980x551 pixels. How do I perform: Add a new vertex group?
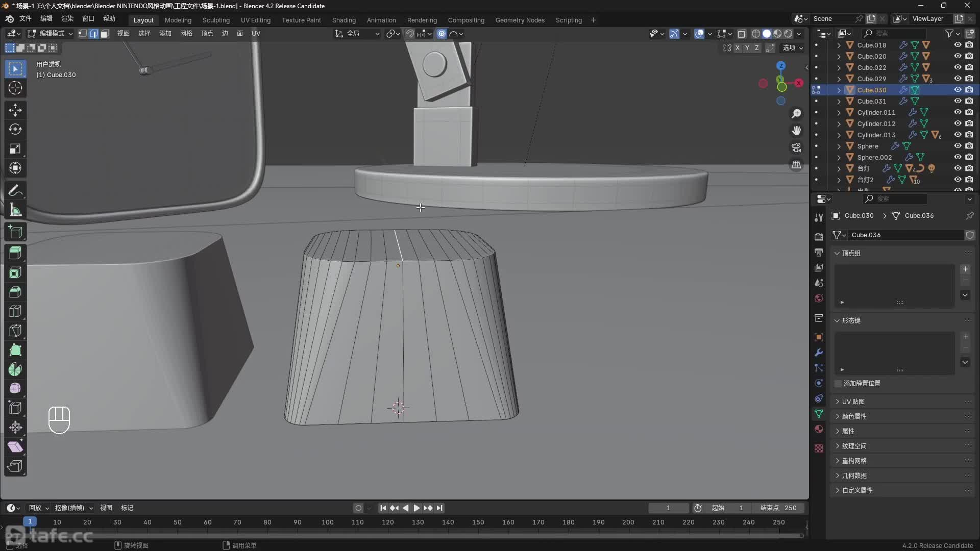pyautogui.click(x=965, y=269)
